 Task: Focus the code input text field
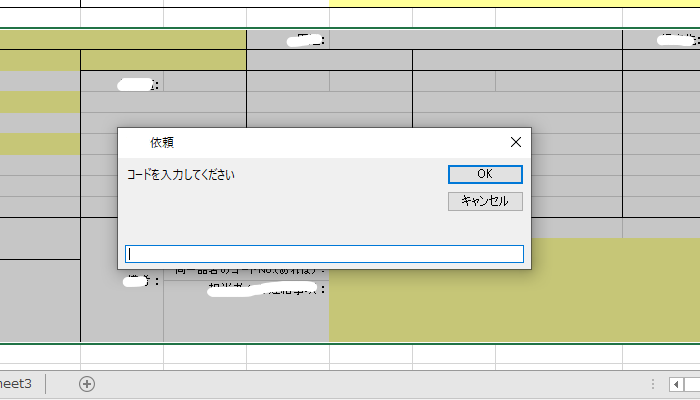tap(325, 254)
